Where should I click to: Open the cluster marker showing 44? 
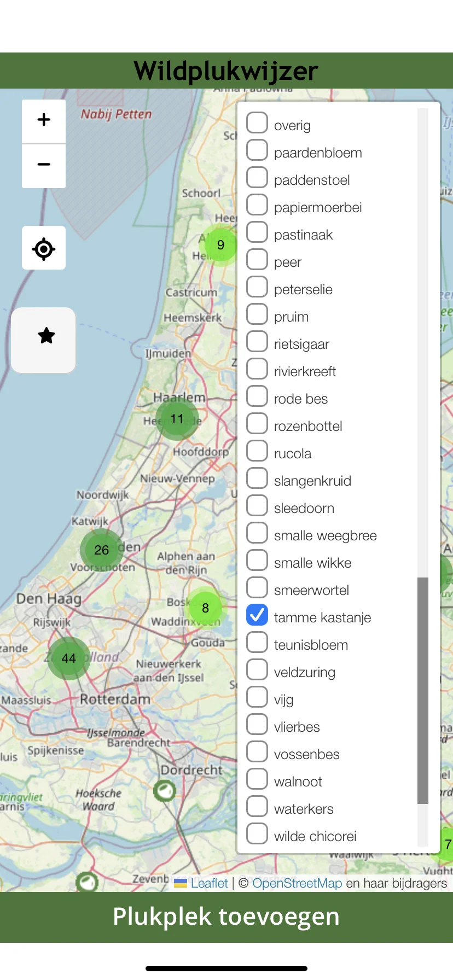pyautogui.click(x=69, y=658)
